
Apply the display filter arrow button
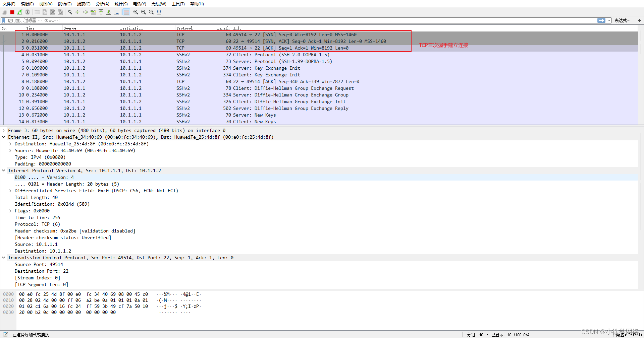pos(601,20)
